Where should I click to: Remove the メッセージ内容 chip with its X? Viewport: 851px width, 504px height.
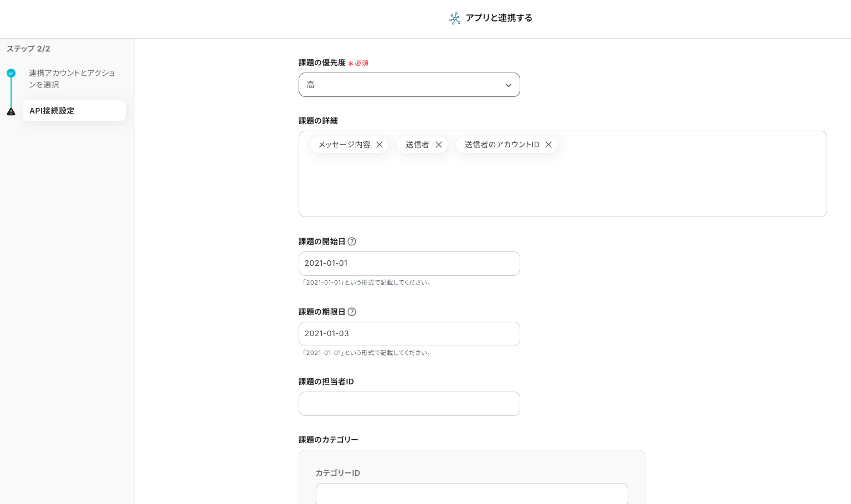pyautogui.click(x=380, y=145)
